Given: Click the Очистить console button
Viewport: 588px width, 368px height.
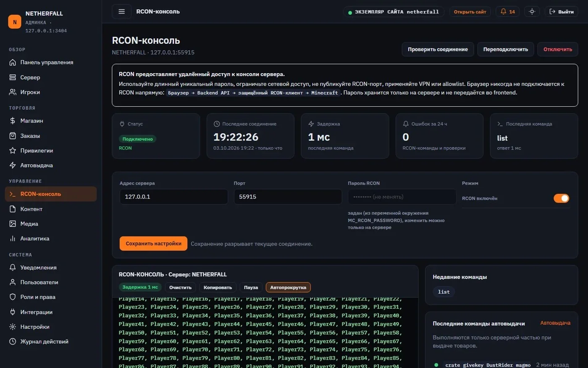Looking at the screenshot, I should [x=180, y=287].
